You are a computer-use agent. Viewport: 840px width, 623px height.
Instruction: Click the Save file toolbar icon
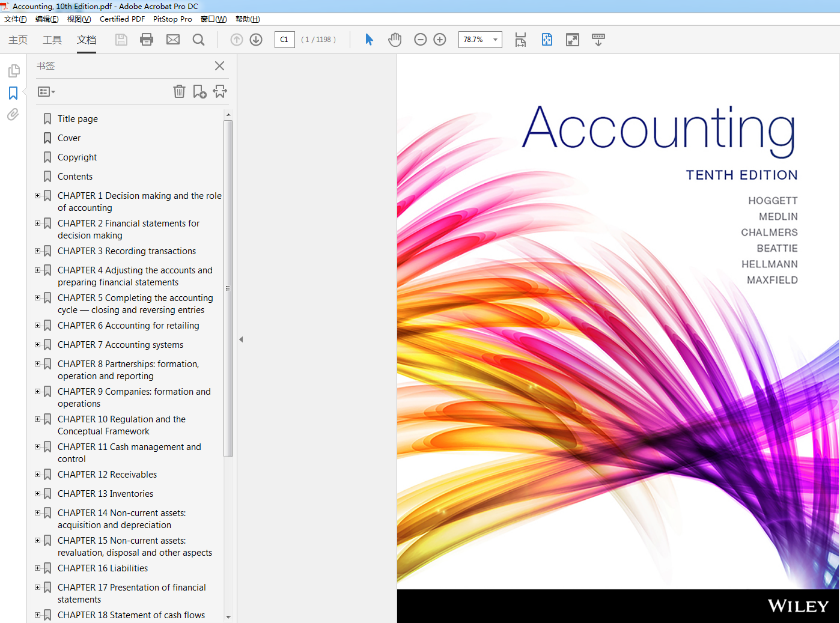point(121,40)
